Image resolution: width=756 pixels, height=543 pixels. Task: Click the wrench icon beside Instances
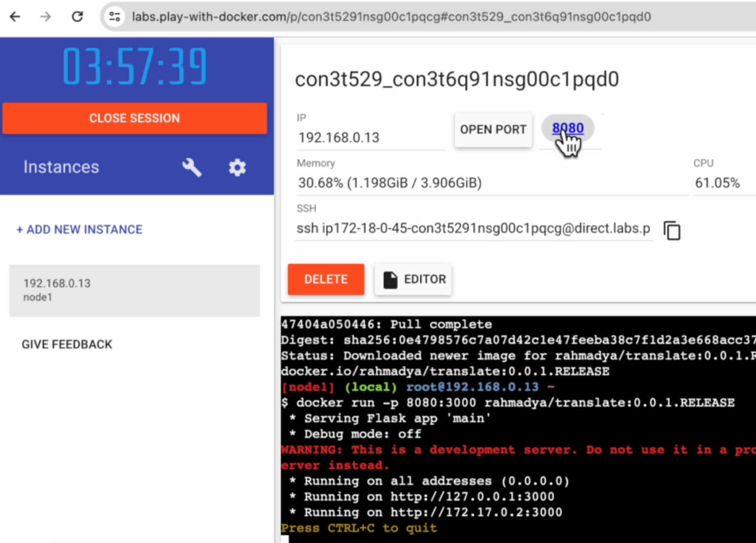(x=192, y=168)
